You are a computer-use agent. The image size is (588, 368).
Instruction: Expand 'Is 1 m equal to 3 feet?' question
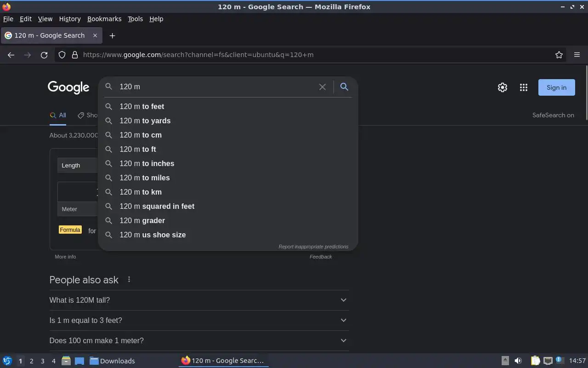(x=199, y=320)
